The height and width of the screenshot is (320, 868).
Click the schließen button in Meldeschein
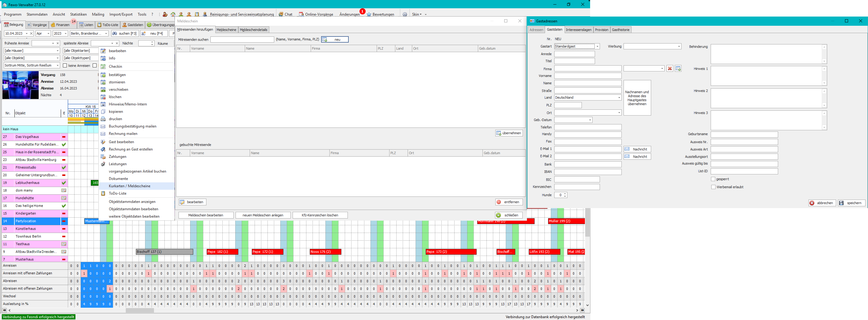[509, 215]
